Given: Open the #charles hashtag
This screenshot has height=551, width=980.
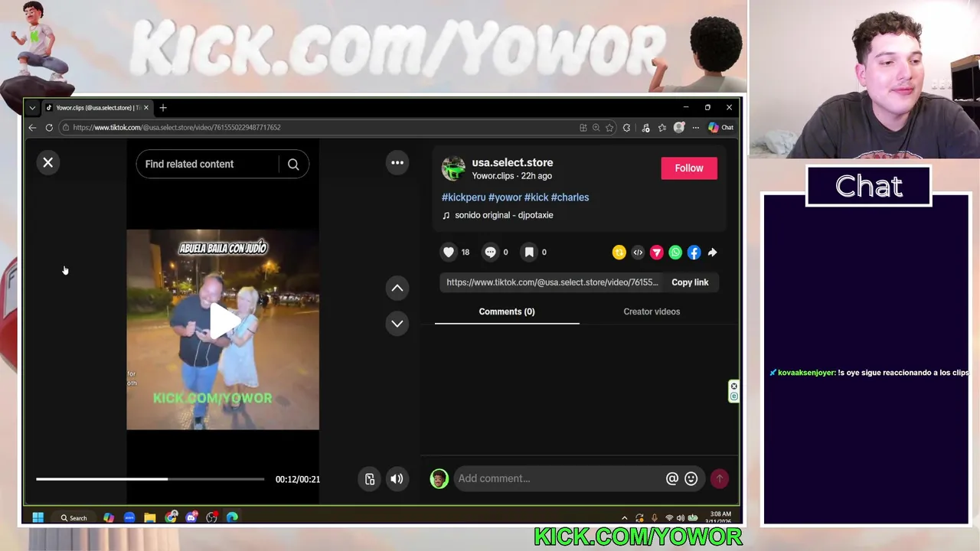Looking at the screenshot, I should click(570, 197).
